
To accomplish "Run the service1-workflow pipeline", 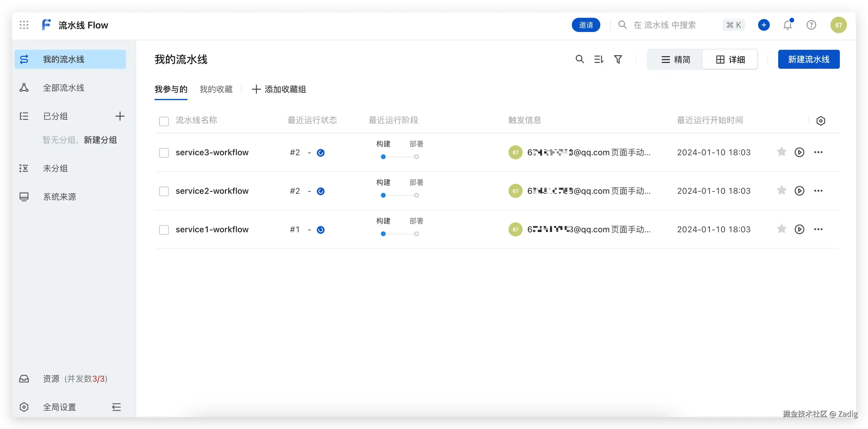I will (799, 229).
